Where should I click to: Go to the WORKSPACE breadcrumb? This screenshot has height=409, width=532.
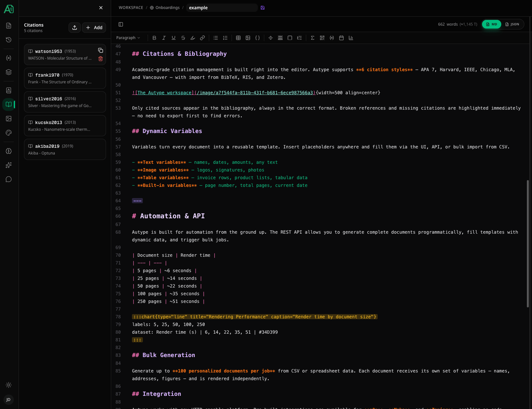(131, 8)
